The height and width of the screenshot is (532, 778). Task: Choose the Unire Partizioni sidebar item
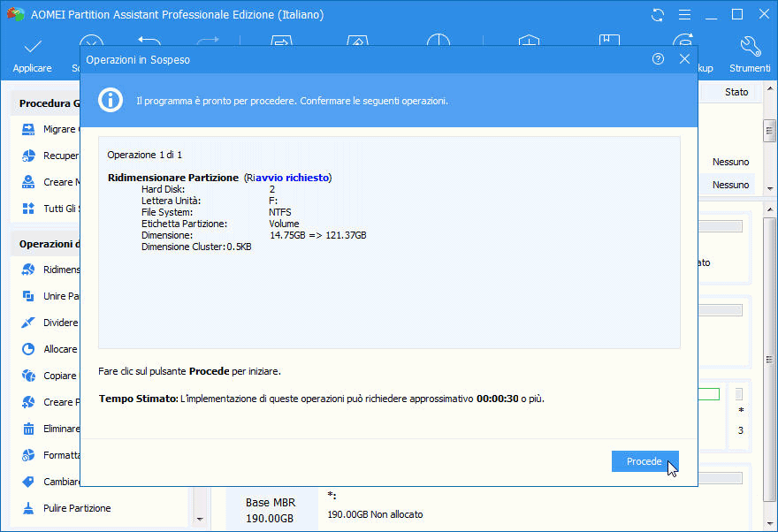coord(50,296)
